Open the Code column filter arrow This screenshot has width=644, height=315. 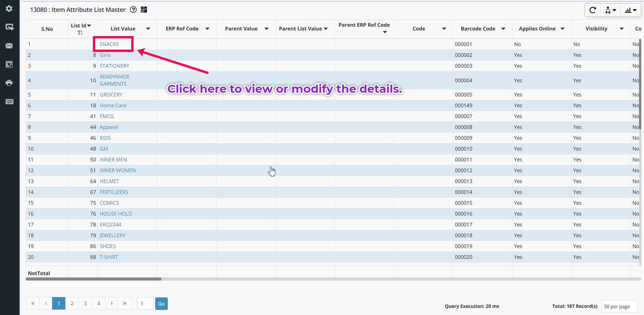[444, 29]
